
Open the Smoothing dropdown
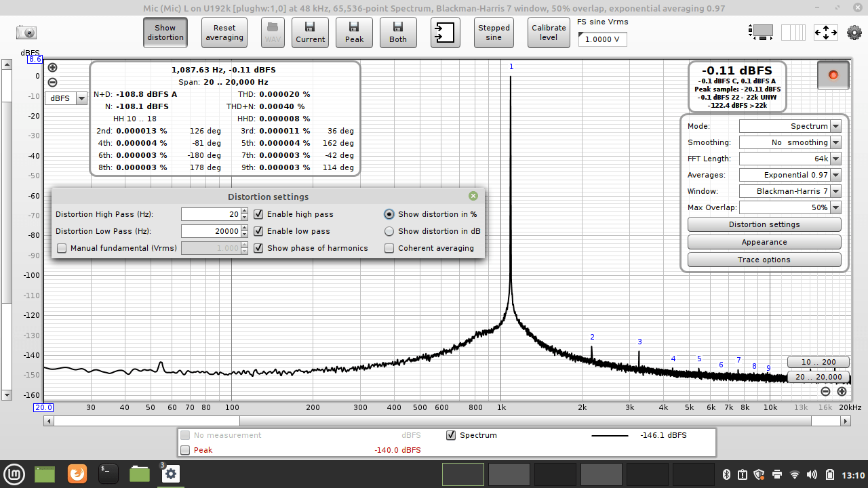point(790,142)
